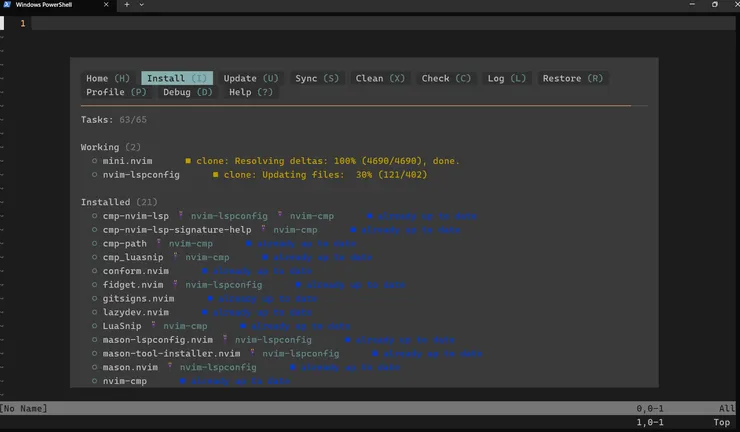The width and height of the screenshot is (740, 432).
Task: Click Check (C) for plugin updates
Action: [x=446, y=78]
